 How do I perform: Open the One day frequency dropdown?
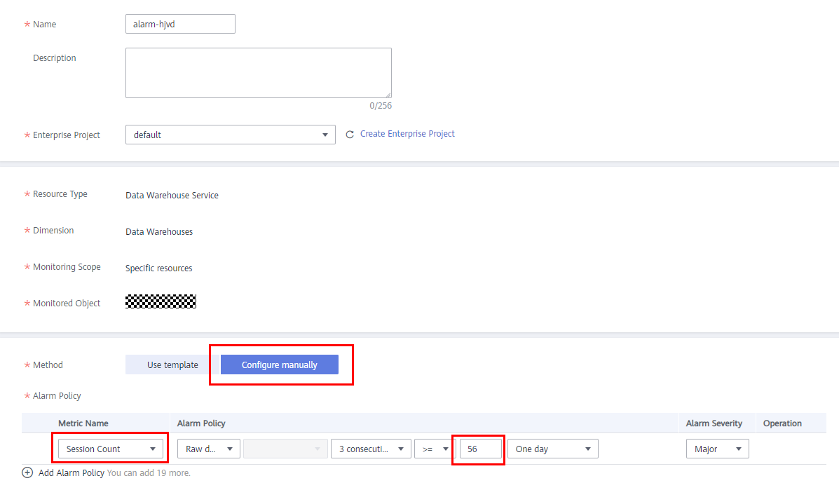[552, 449]
